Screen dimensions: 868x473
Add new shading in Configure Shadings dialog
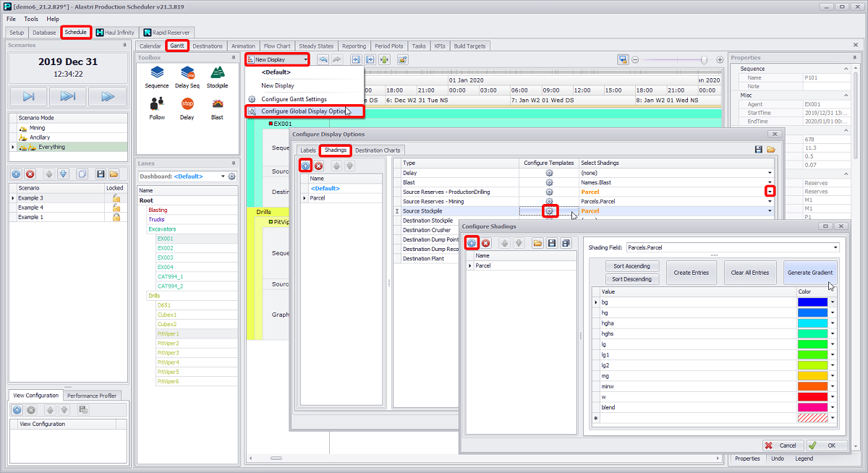coord(472,243)
